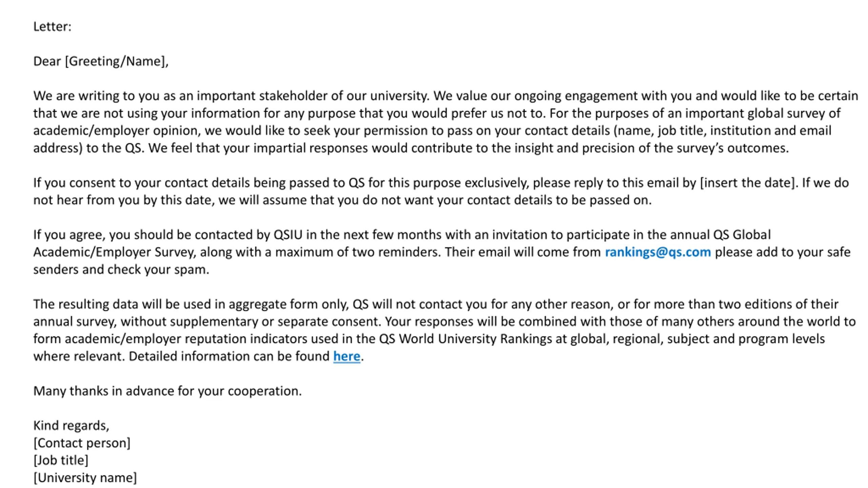Open the rankings@qs.com email link
868x488 pixels.
pyautogui.click(x=658, y=252)
